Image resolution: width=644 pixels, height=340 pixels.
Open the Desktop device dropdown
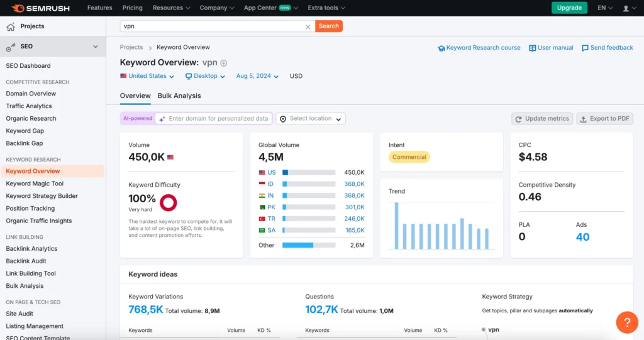[205, 76]
